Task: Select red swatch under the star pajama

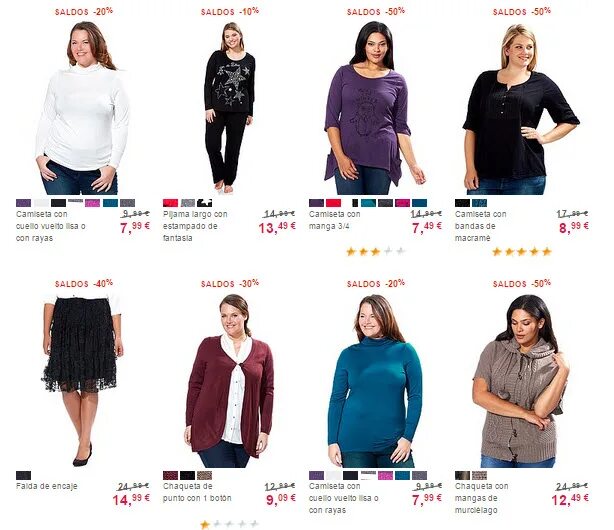Action: point(170,203)
